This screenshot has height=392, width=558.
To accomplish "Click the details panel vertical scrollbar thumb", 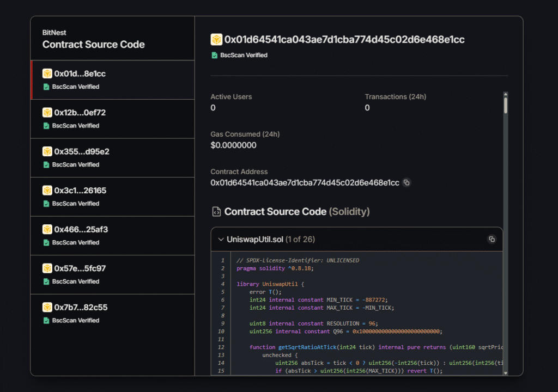I will tap(506, 105).
